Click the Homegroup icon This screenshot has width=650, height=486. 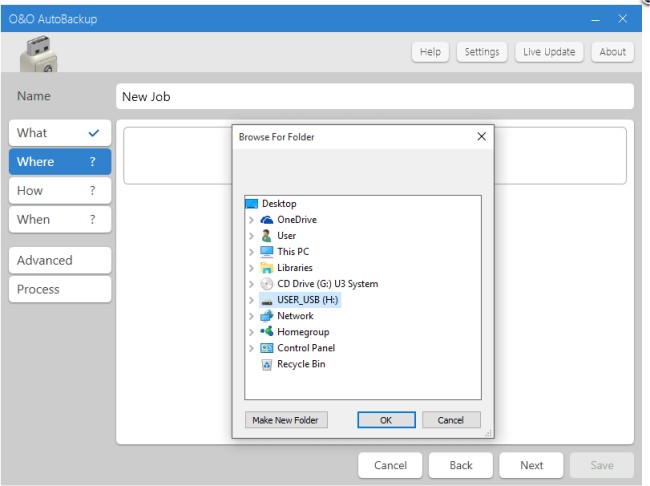[267, 332]
